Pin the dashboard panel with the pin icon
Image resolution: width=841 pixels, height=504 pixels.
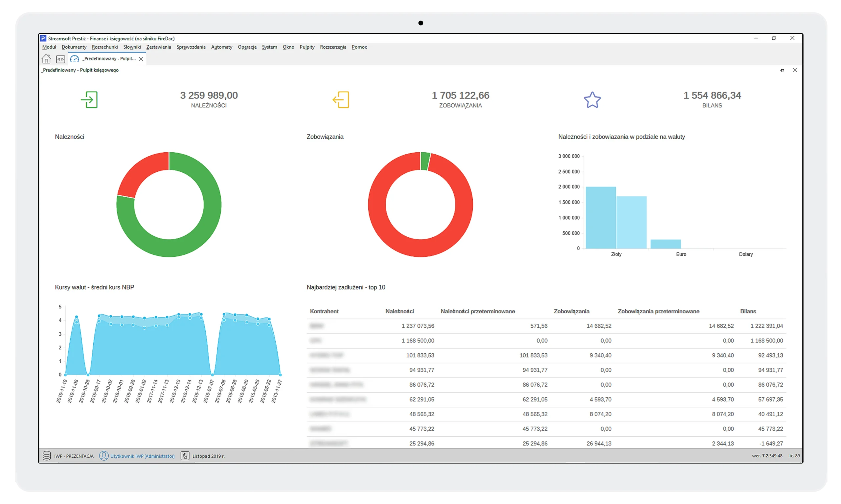tap(782, 70)
